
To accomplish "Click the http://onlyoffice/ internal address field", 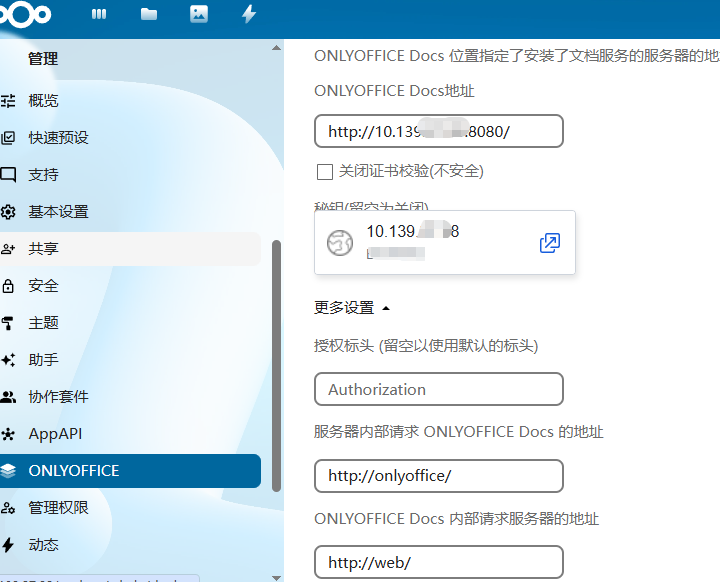I will tap(438, 476).
